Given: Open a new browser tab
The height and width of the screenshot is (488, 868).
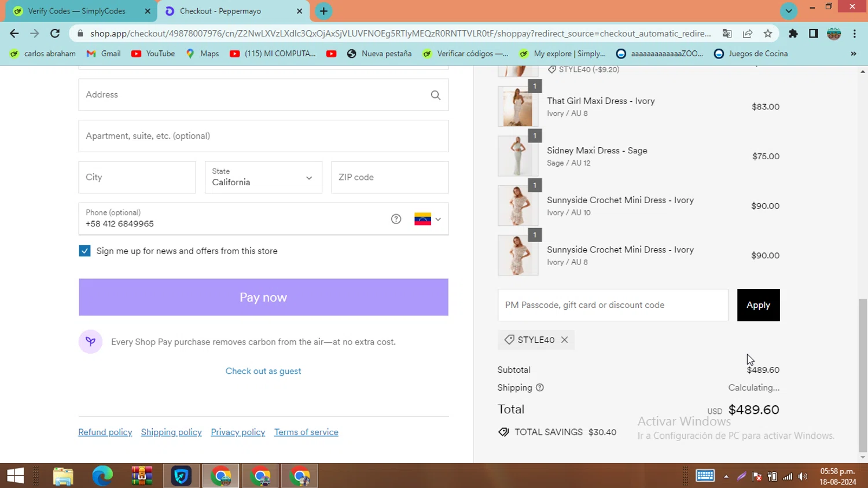Looking at the screenshot, I should (x=323, y=11).
